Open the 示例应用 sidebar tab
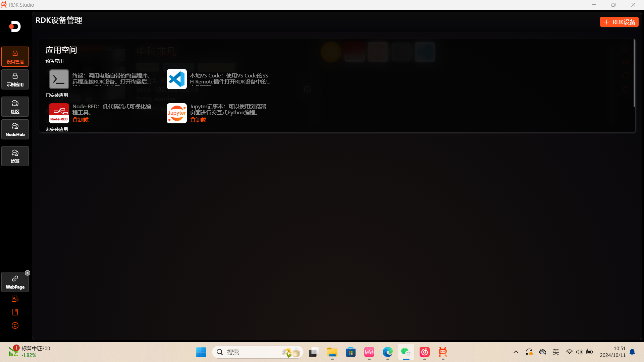The width and height of the screenshot is (644, 362). 15,79
